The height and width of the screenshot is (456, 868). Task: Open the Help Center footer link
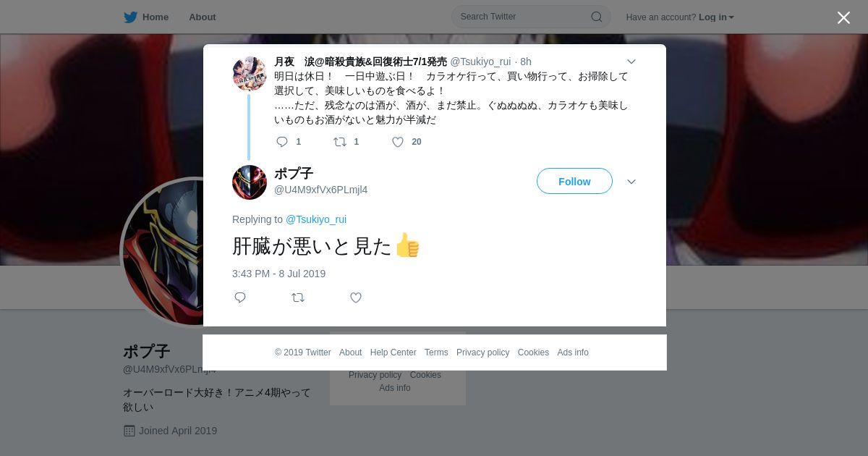(x=393, y=352)
